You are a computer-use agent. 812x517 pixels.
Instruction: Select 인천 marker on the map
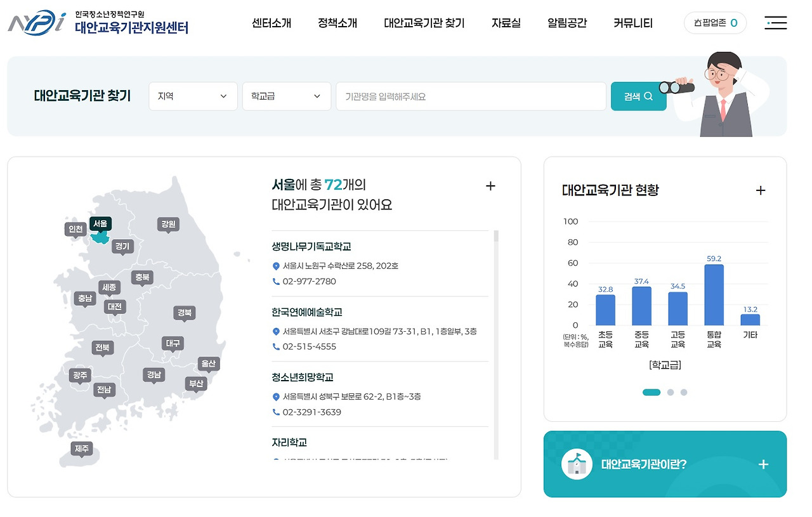75,229
